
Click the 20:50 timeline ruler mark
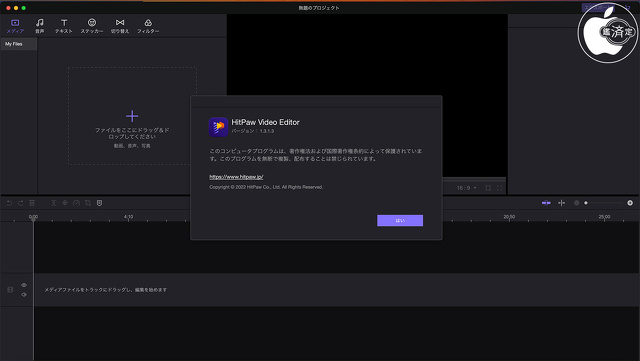pos(509,217)
